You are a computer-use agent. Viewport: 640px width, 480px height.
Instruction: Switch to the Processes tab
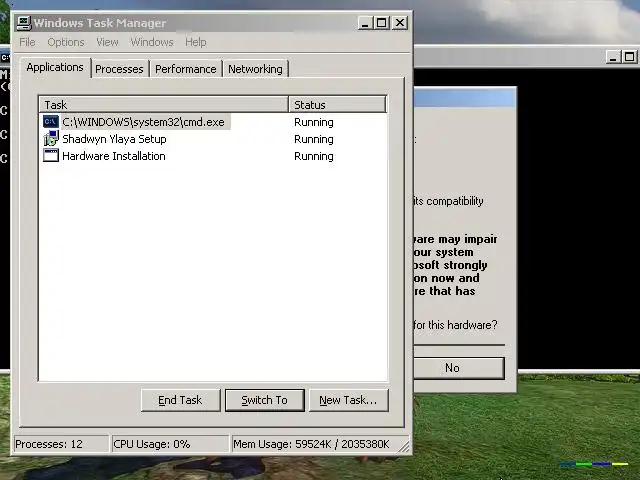[119, 69]
